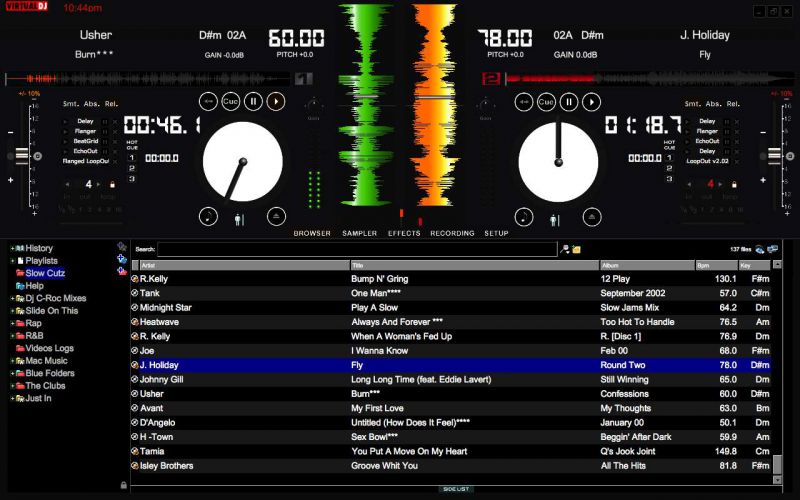Viewport: 800px width, 500px height.
Task: Click the music note icon under deck 2
Action: tap(524, 217)
